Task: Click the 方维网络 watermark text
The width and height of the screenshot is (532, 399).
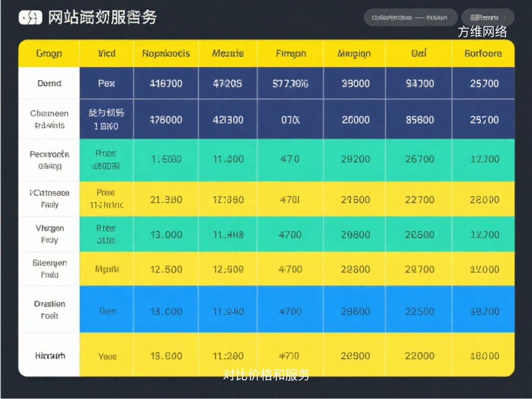Action: (x=482, y=32)
